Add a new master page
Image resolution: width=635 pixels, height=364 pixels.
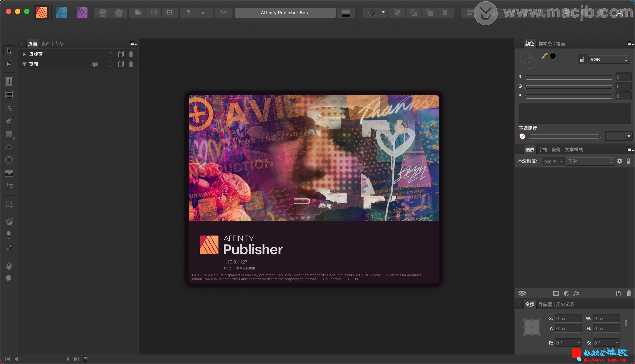click(110, 54)
